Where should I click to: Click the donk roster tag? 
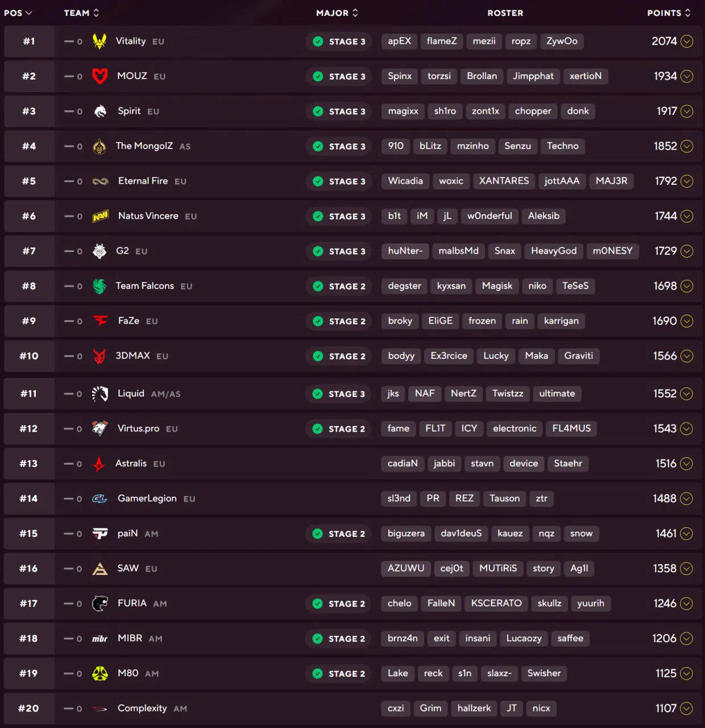click(578, 111)
